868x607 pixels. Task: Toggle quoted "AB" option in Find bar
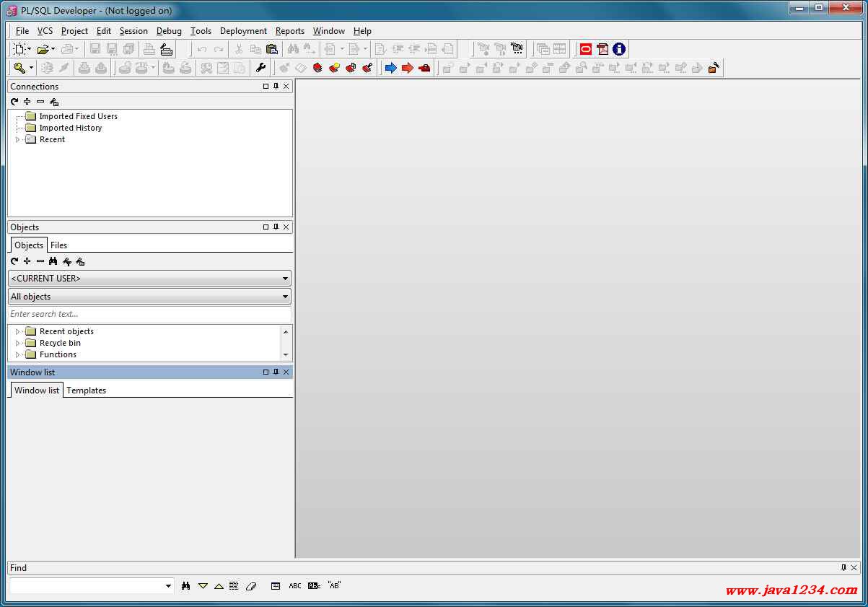(334, 585)
